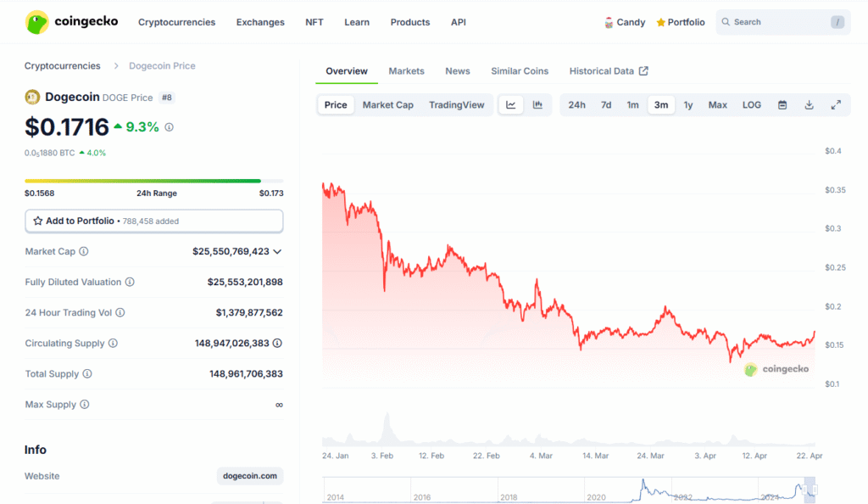Click the Dogecoin coin icon
The width and height of the screenshot is (868, 504).
click(32, 98)
